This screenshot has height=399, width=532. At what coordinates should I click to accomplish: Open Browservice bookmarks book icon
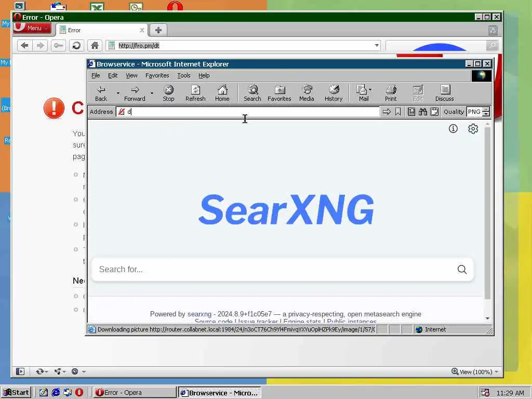[x=411, y=112]
